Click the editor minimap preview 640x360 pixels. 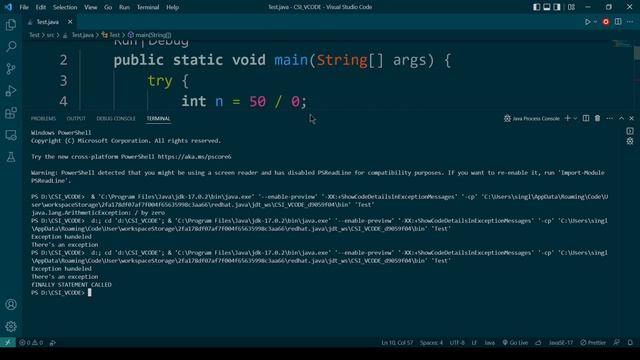pyautogui.click(x=622, y=43)
